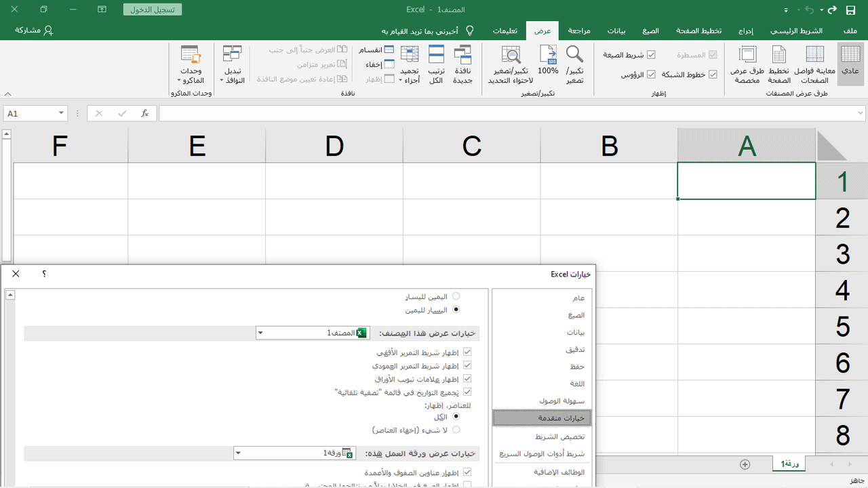This screenshot has width=868, height=488.
Task: Open the Switch Windows (تبديل النوافذ) dropdown
Action: (x=233, y=64)
